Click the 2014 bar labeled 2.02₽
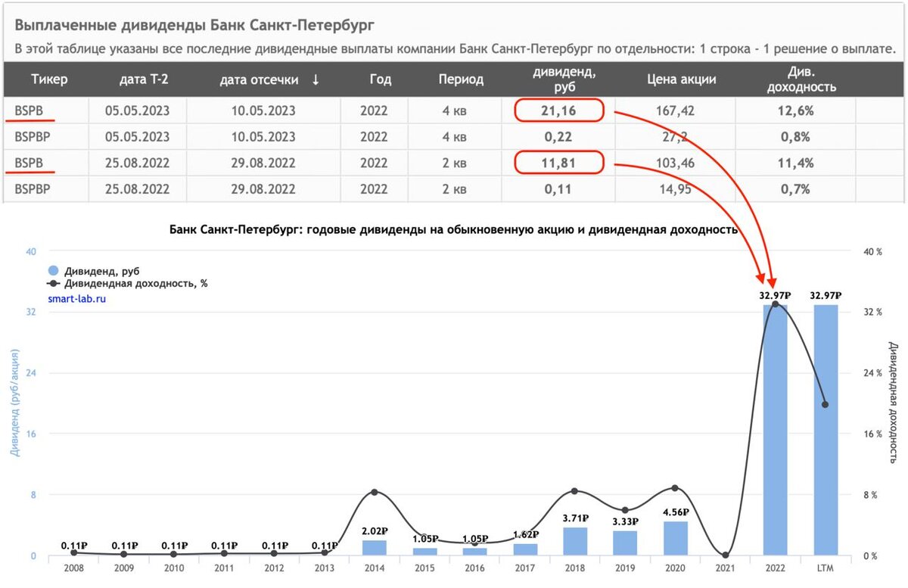Viewport: 908px width, 588px height. pos(375,548)
